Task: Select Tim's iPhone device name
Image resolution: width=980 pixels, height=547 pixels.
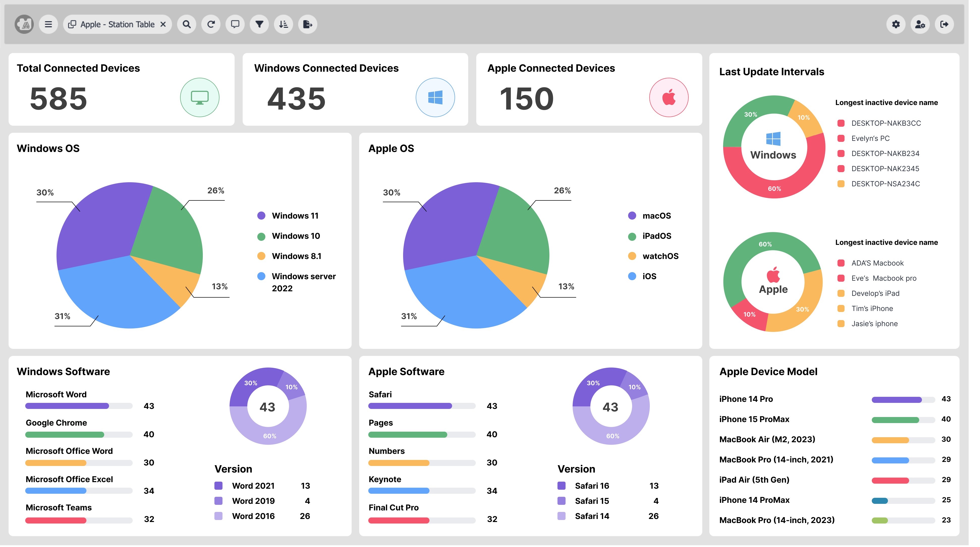Action: (x=872, y=309)
